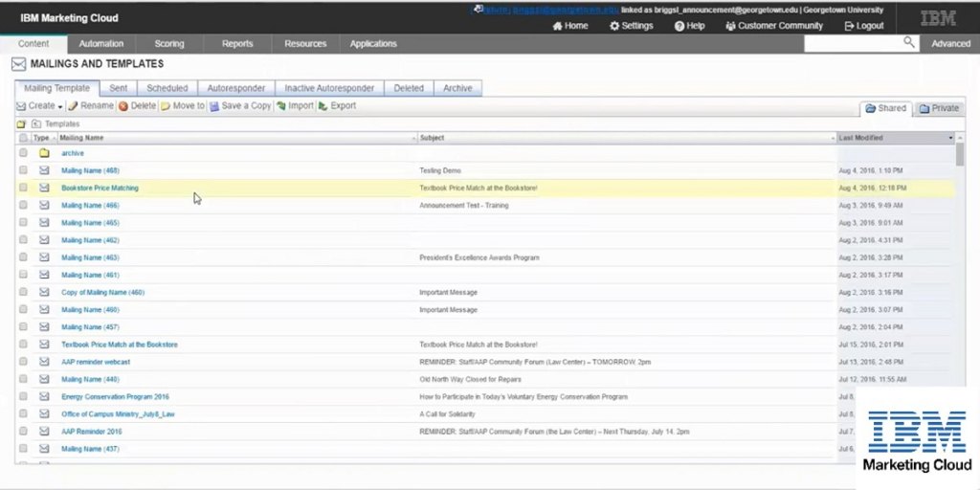Open the Create dropdown menu
The height and width of the screenshot is (490, 980).
coord(40,106)
